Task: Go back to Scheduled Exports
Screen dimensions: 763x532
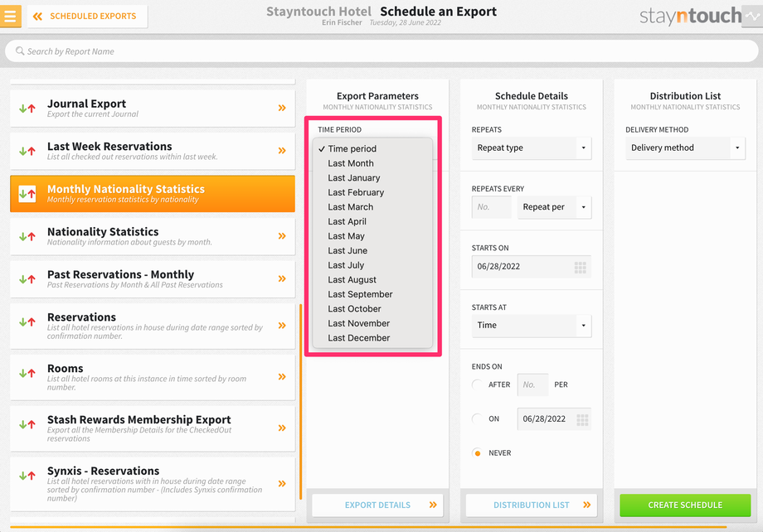Action: pyautogui.click(x=88, y=16)
